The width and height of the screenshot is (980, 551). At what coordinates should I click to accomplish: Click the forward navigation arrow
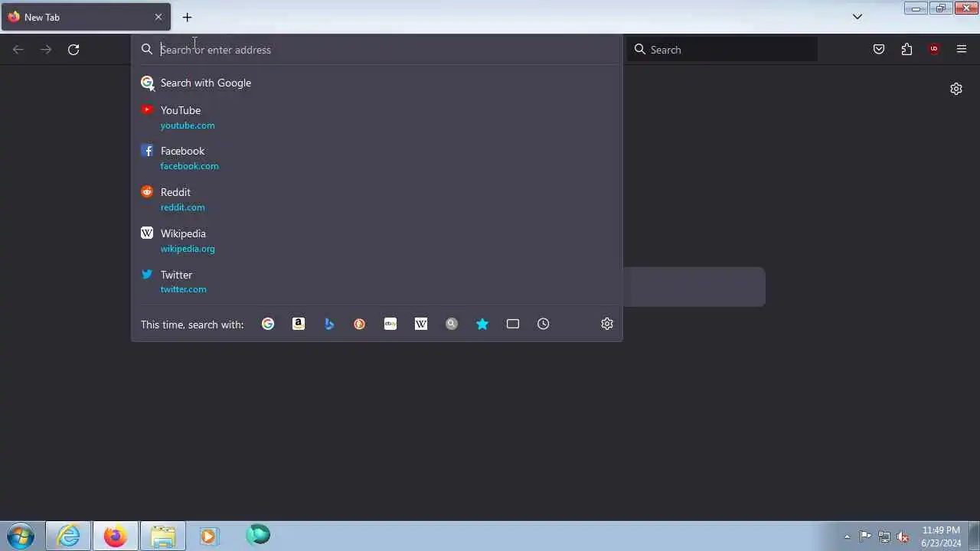pos(46,49)
